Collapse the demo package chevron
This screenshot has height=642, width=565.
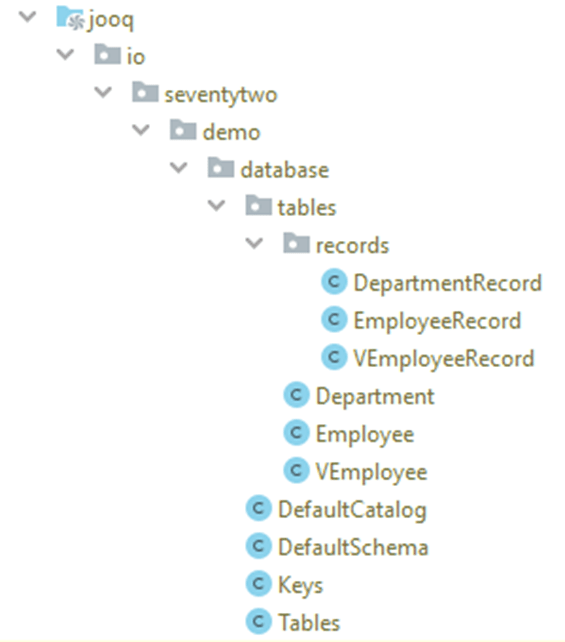click(x=141, y=130)
